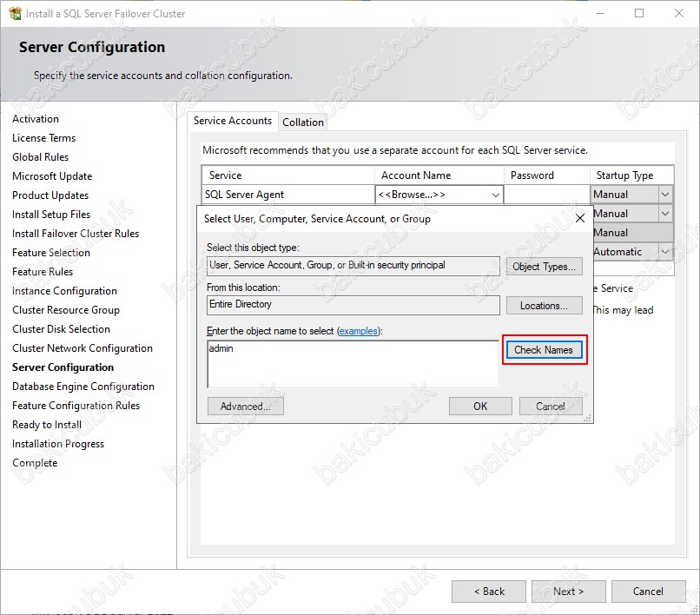Cancel the Select User dialog

pyautogui.click(x=551, y=406)
